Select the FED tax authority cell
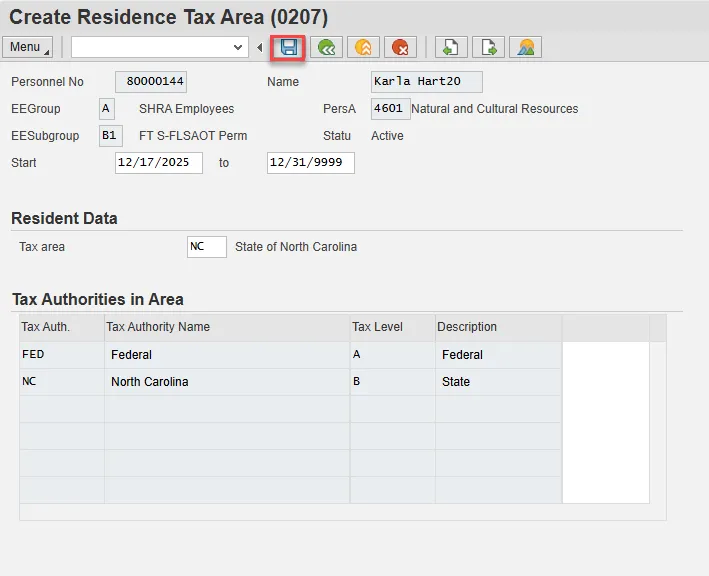 tap(62, 355)
